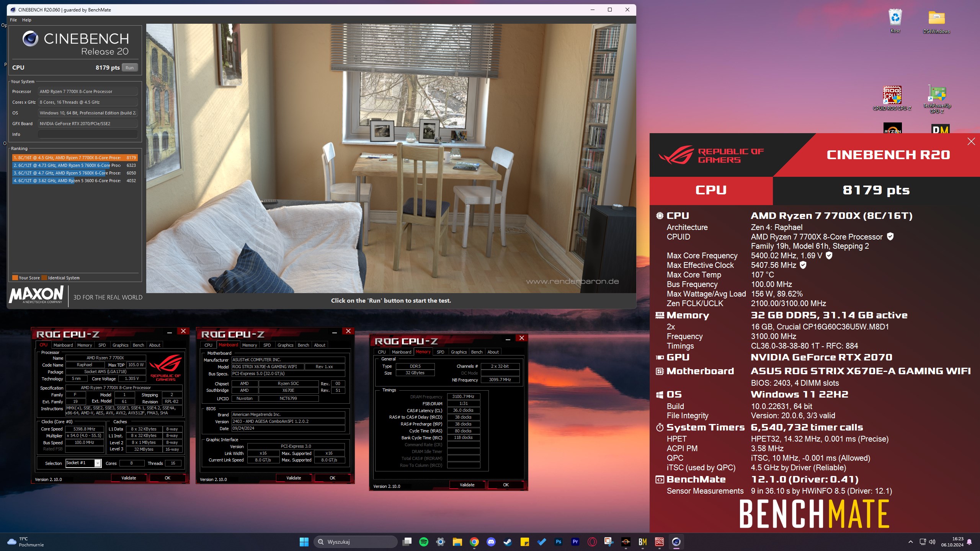The height and width of the screenshot is (551, 980).
Task: Open the volume control in system tray
Action: point(933,542)
